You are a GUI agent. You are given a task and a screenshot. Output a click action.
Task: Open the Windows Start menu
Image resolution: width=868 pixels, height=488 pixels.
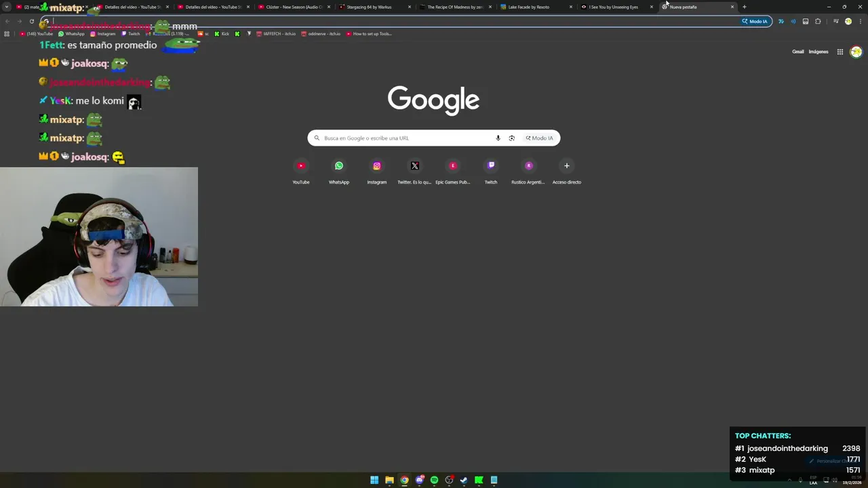374,480
